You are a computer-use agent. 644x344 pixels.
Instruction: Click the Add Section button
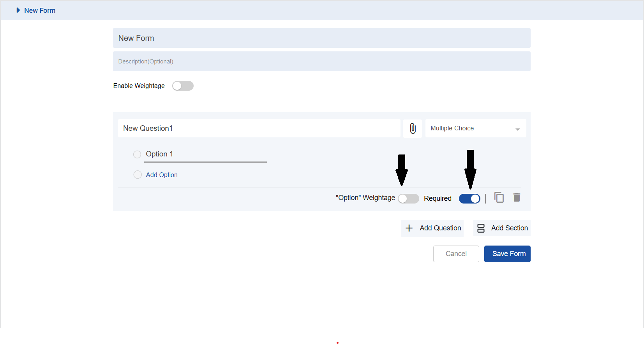coord(502,228)
